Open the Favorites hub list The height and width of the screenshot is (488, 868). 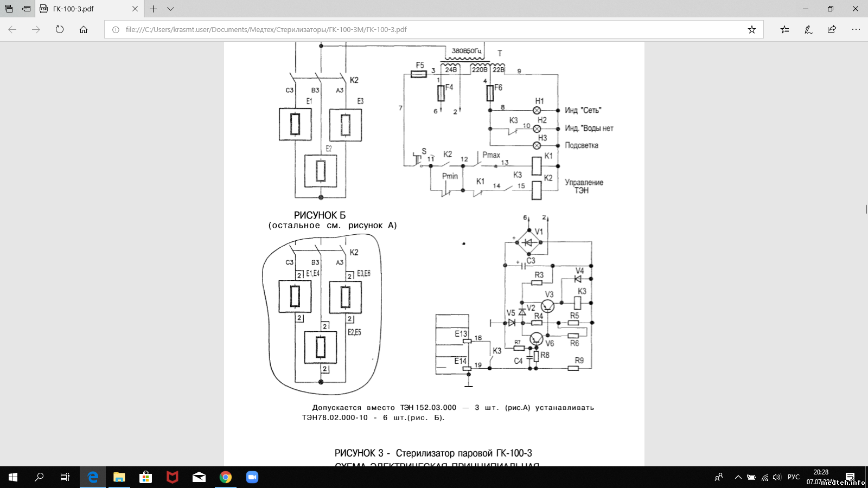pyautogui.click(x=784, y=29)
